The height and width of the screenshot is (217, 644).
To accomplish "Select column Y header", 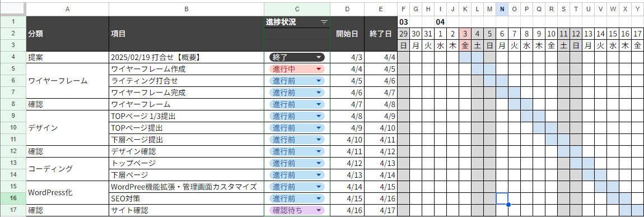I will coord(637,9).
